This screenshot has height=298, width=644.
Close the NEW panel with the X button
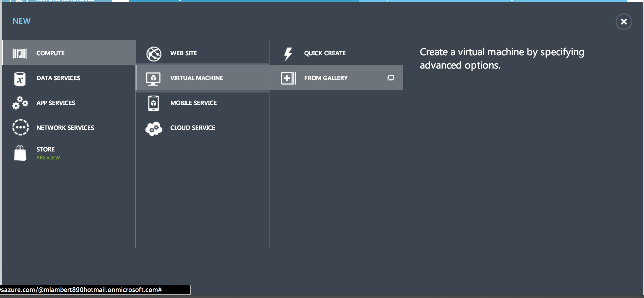[x=624, y=22]
